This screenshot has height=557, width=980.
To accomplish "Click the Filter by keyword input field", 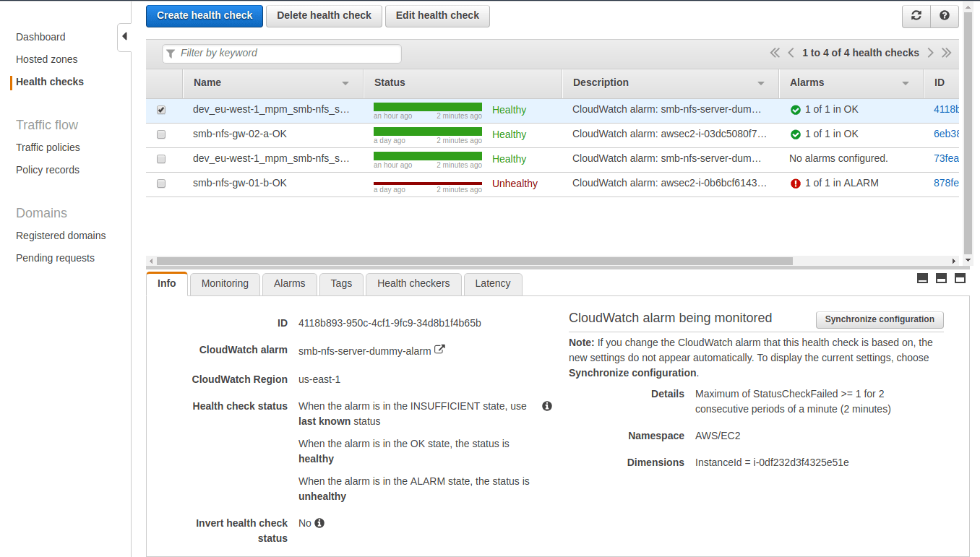I will click(282, 53).
